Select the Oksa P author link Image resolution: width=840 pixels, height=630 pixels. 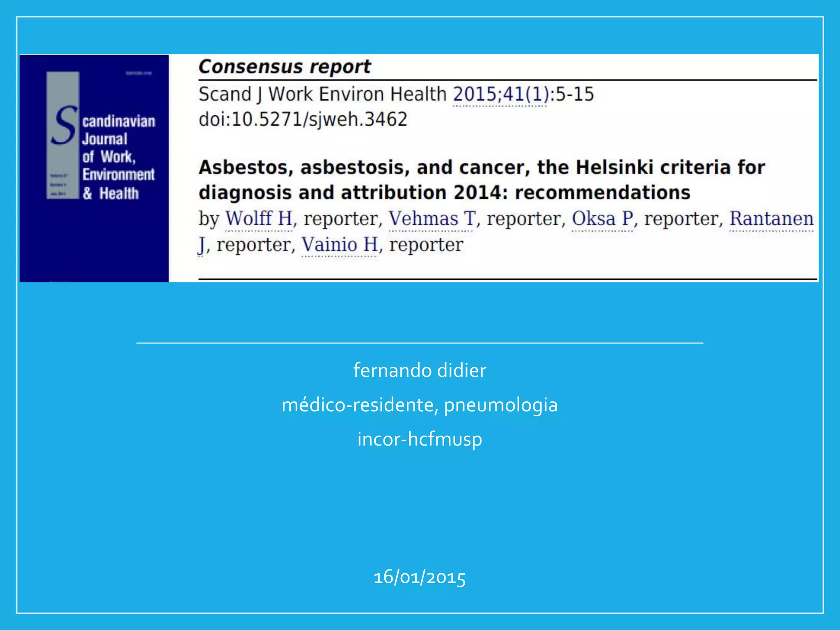pos(603,219)
